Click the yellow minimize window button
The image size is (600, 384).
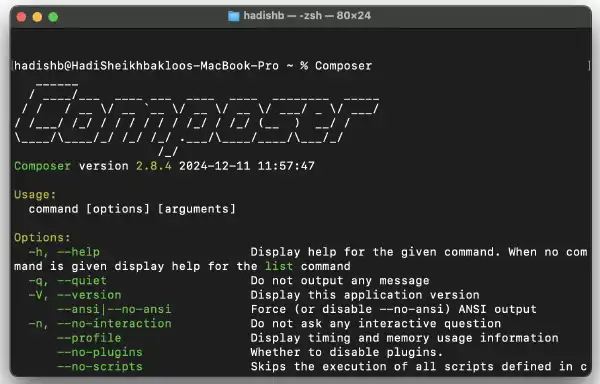point(38,17)
